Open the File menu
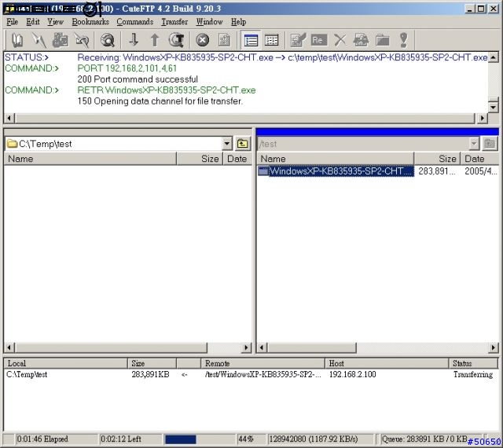Screen dimensions: 503x448 (x=13, y=22)
